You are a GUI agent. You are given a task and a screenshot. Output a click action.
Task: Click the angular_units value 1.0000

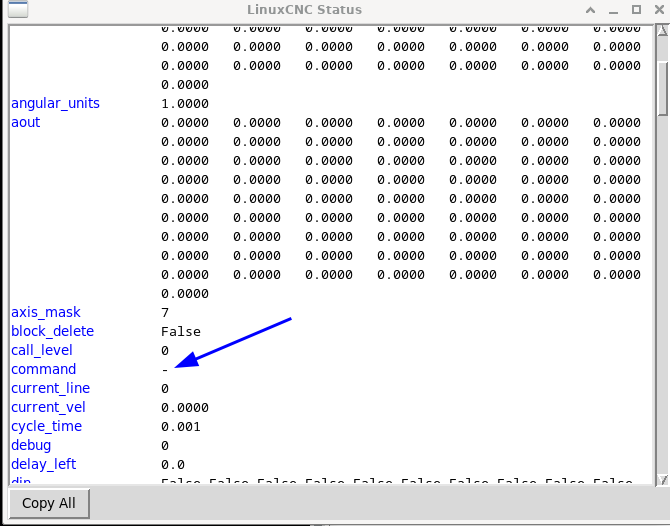point(185,104)
